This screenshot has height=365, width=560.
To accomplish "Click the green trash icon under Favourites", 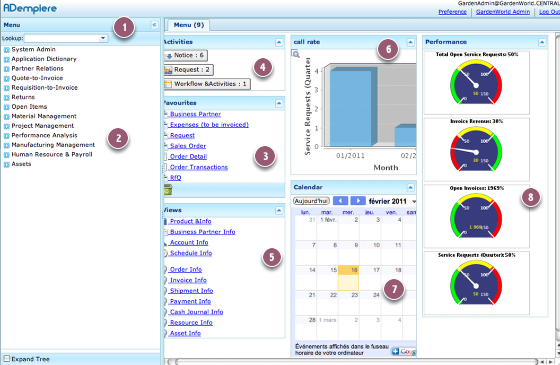I will (168, 190).
